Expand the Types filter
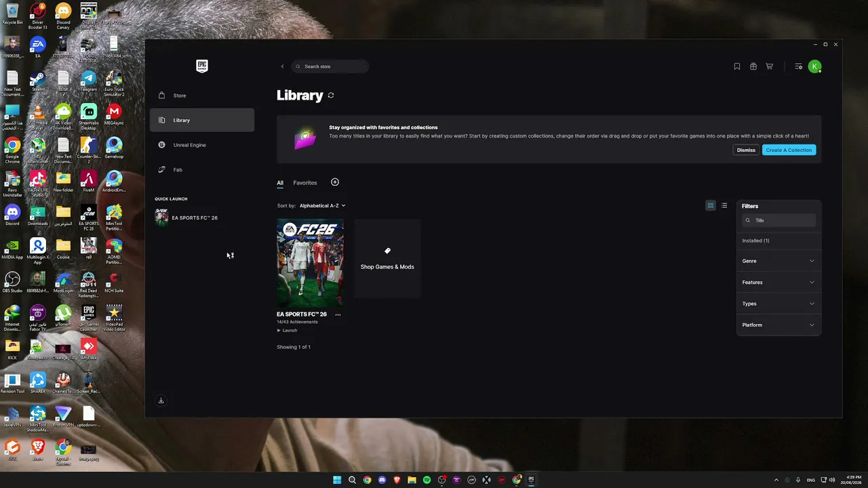868x488 pixels. pos(778,304)
